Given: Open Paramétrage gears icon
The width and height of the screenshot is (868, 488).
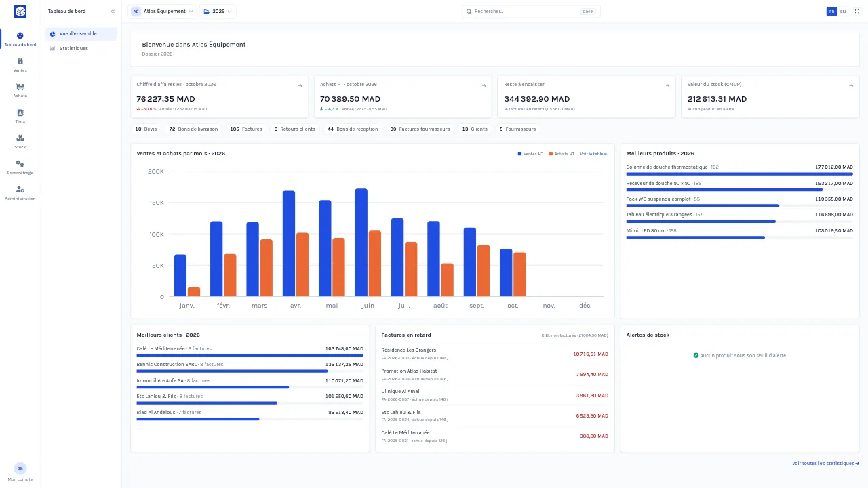Looking at the screenshot, I should point(20,164).
